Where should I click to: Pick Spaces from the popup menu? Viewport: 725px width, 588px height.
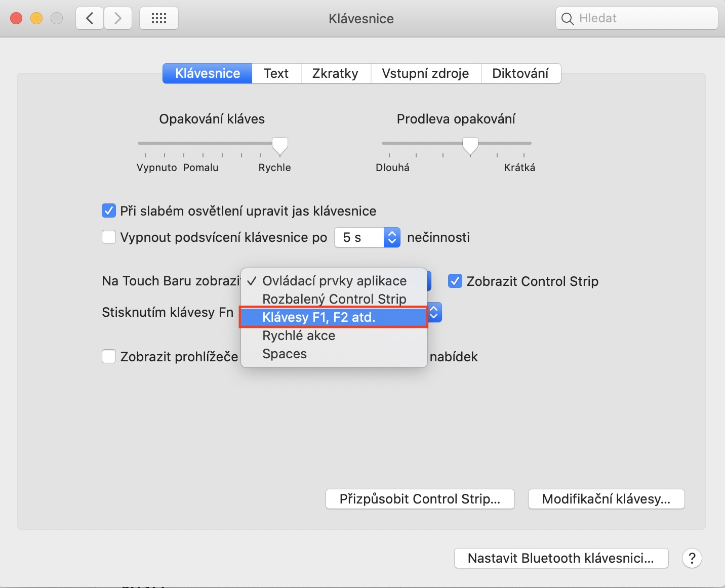334,354
